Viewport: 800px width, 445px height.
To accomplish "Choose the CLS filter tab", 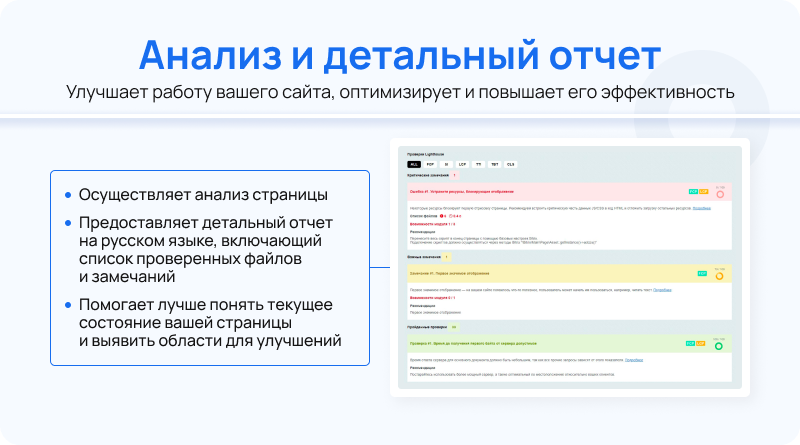I will click(511, 164).
